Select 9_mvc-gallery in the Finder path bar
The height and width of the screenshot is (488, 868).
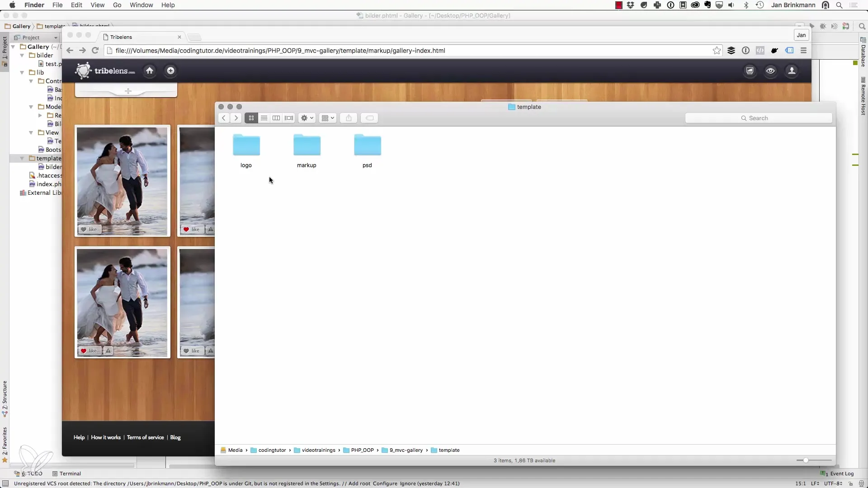click(402, 450)
